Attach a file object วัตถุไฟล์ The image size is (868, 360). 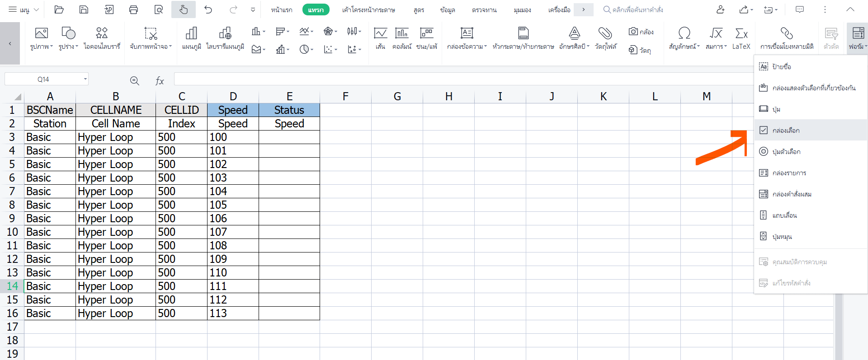click(605, 38)
